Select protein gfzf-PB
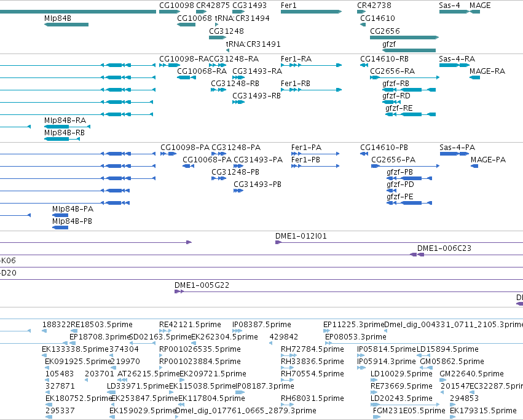The height and width of the screenshot is (420, 523). (x=399, y=172)
